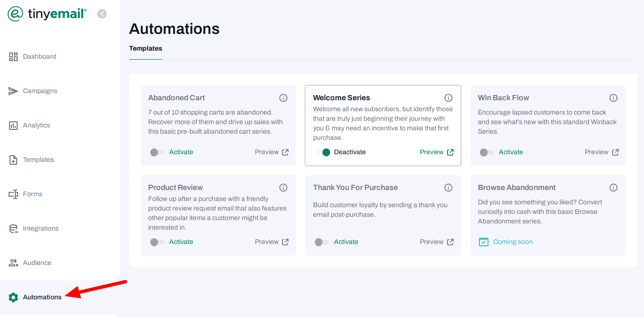Switch to the Templates tab under Automations
This screenshot has width=644, height=317.
tap(145, 48)
